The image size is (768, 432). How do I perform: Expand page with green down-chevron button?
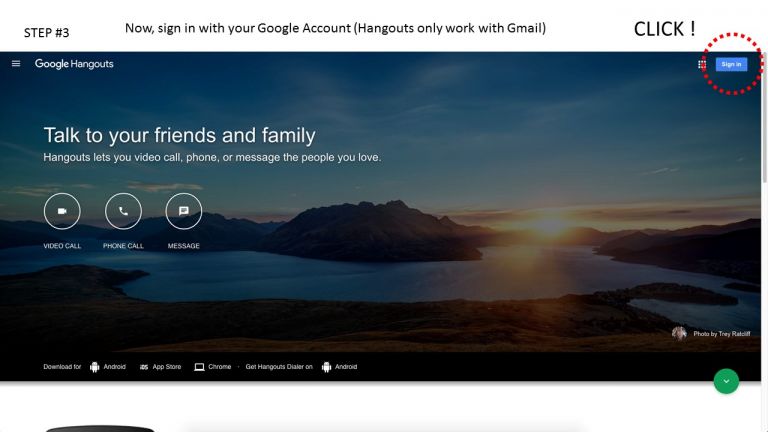click(x=726, y=381)
